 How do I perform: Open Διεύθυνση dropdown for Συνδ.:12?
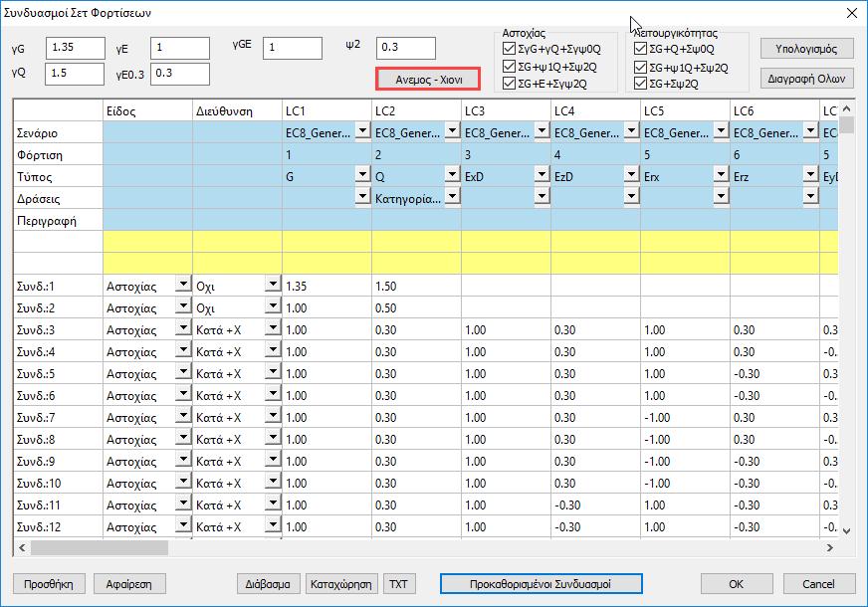(273, 525)
